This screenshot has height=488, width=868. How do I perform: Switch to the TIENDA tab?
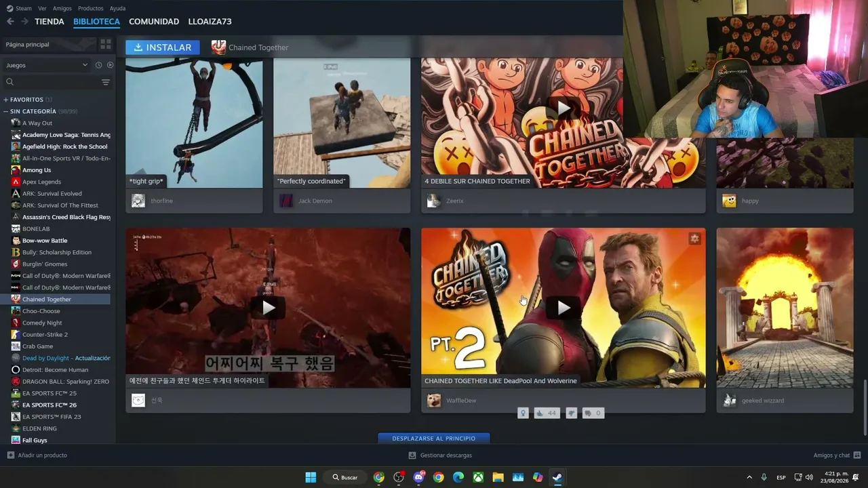pos(50,22)
